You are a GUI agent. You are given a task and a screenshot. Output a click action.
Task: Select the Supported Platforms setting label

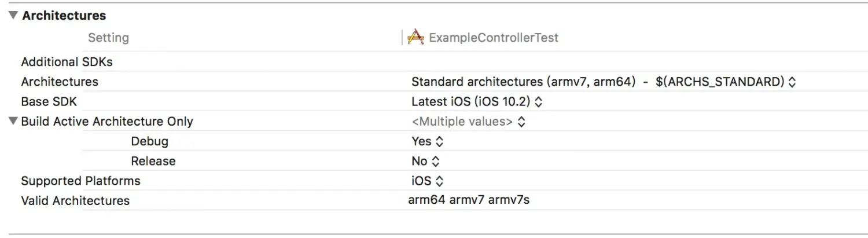80,181
